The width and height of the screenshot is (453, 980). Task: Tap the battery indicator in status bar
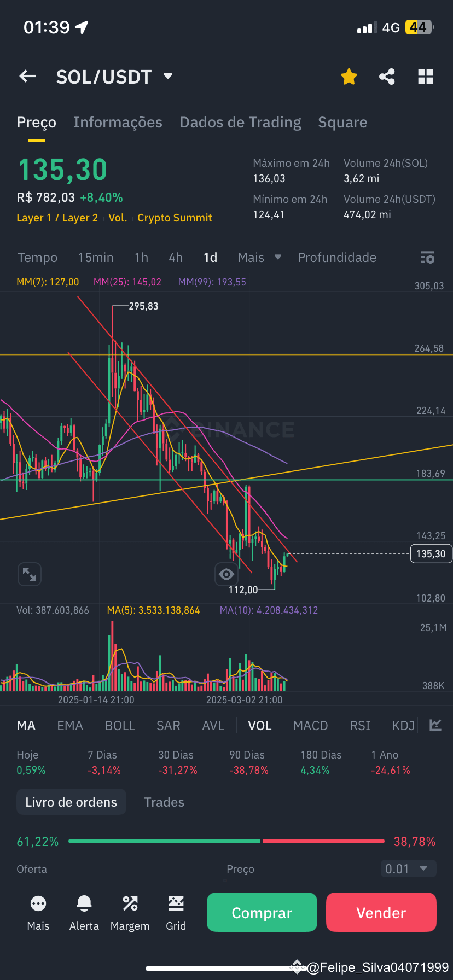pyautogui.click(x=420, y=27)
